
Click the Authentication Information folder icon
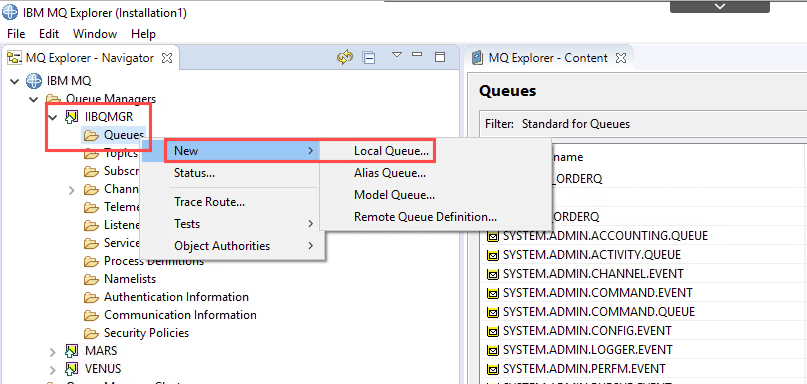91,297
